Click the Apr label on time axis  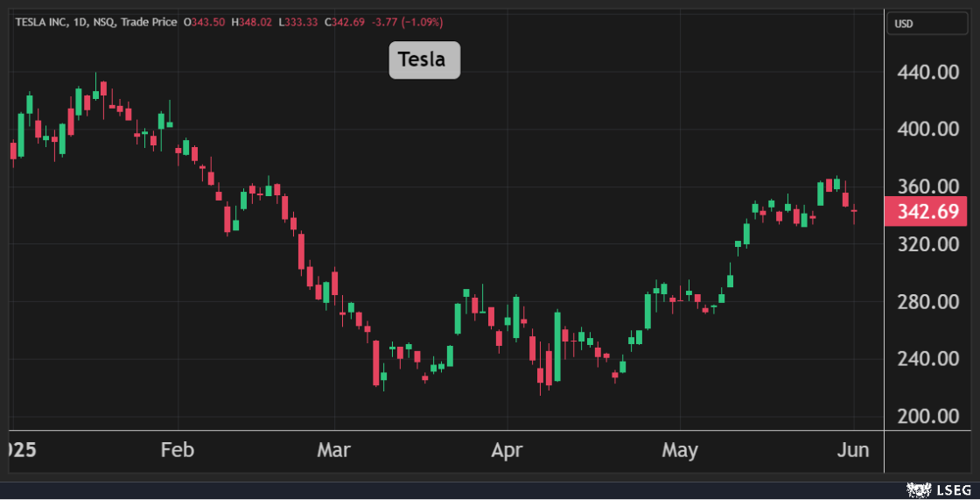pos(507,450)
